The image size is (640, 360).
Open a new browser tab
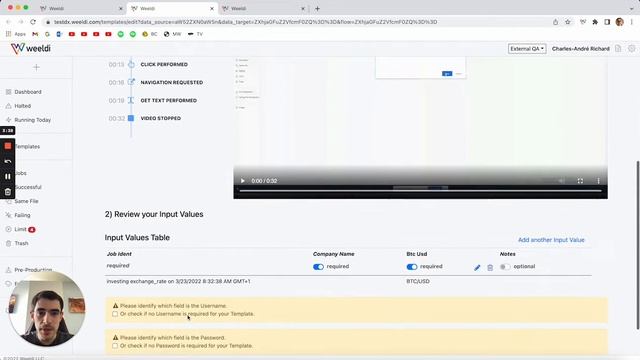click(317, 9)
